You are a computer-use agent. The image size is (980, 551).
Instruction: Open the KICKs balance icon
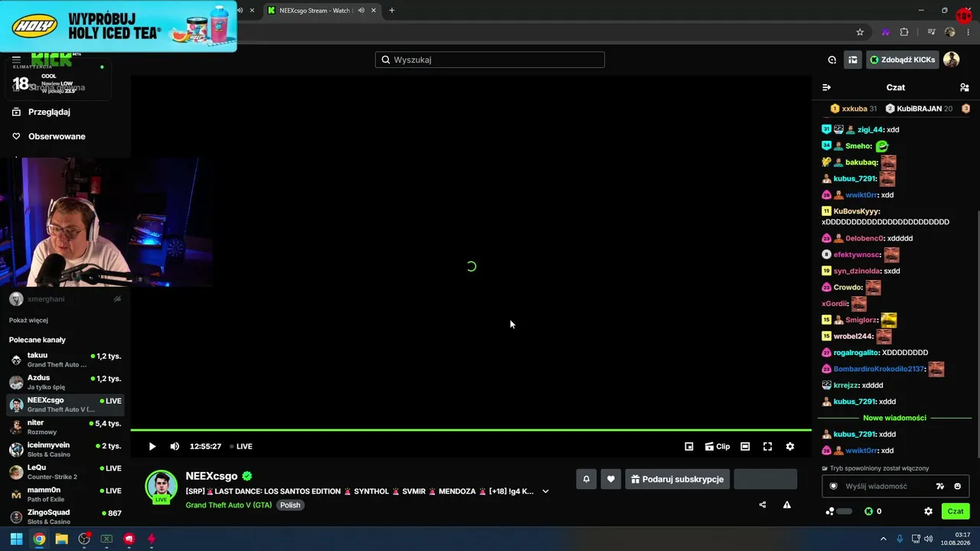tap(868, 511)
